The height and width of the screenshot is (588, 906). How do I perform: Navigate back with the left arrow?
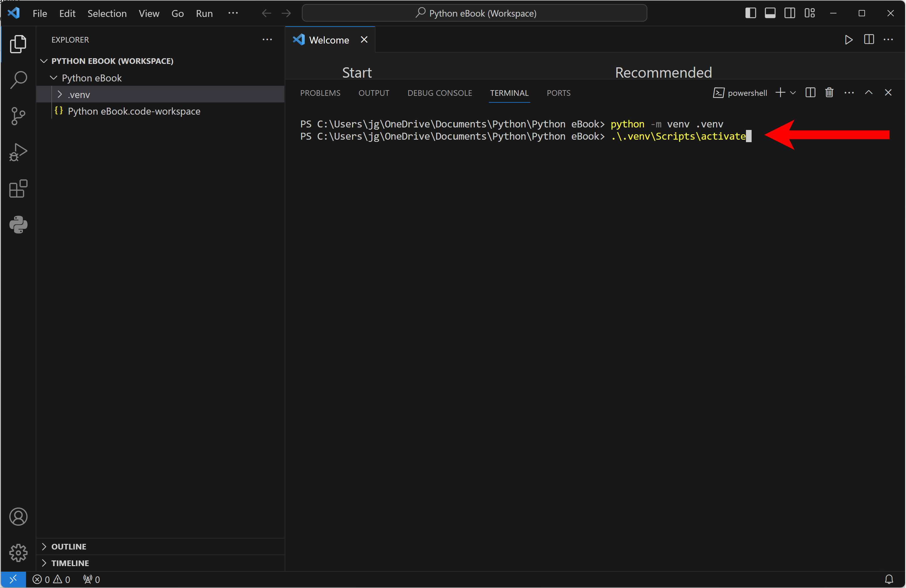[x=267, y=13]
